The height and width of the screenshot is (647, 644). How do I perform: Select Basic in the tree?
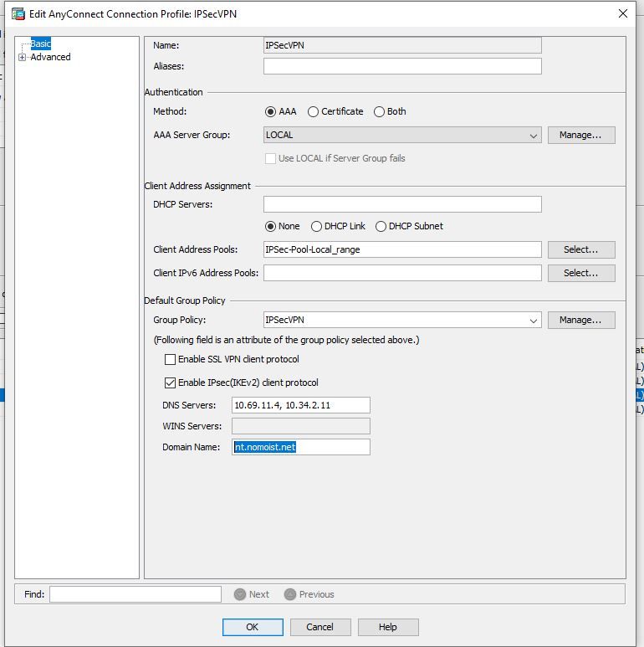coord(40,44)
